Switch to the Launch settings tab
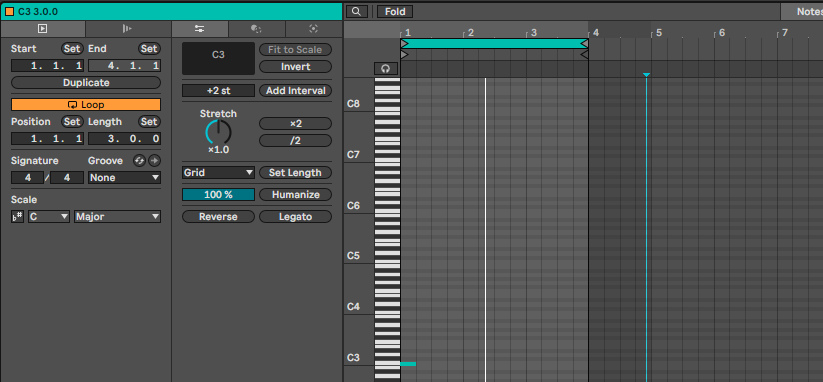Viewport: 823px width, 382px height. pos(128,29)
